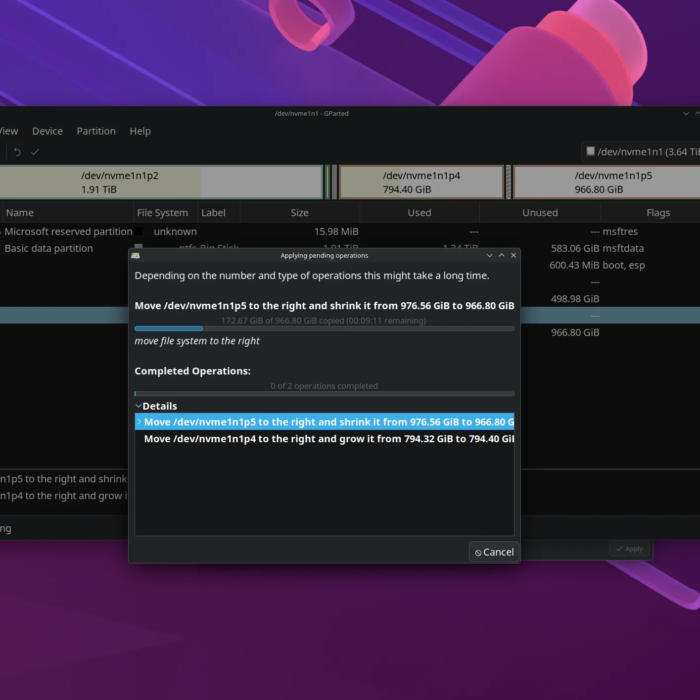The image size is (700, 700).
Task: Click the GParted icon in dialog titlebar
Action: (135, 256)
